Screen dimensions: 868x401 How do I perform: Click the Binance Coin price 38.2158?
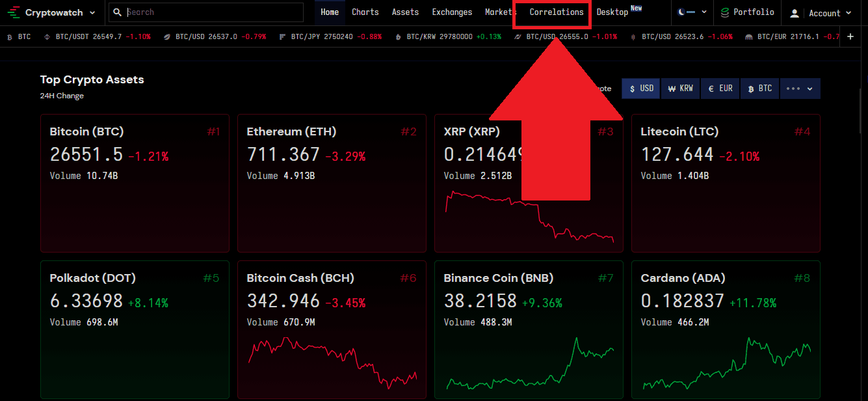[480, 301]
